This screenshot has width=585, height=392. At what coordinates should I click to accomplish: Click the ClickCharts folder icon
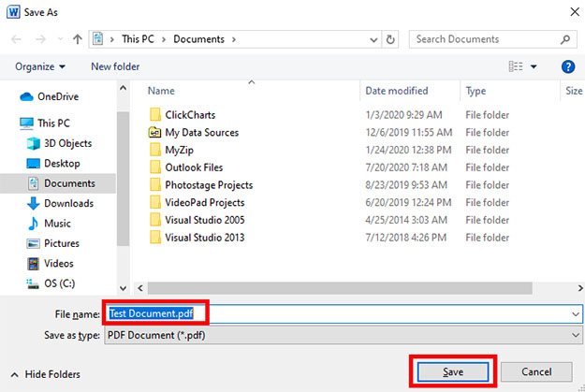155,114
